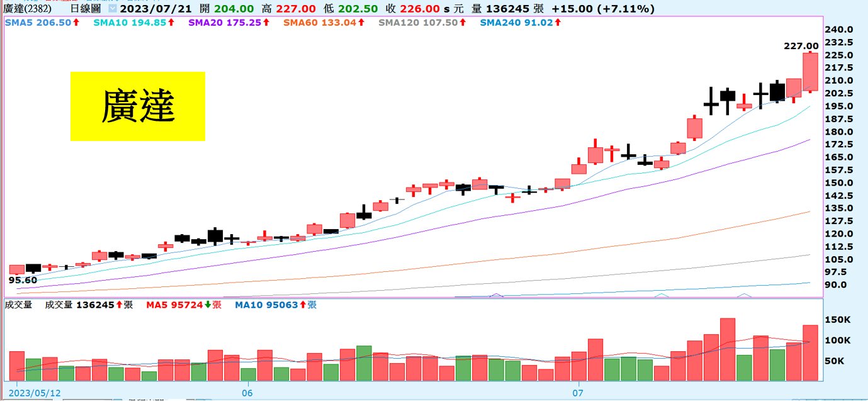Click the 227.00 high price annotation
Screen dimensions: 868x401
(801, 46)
